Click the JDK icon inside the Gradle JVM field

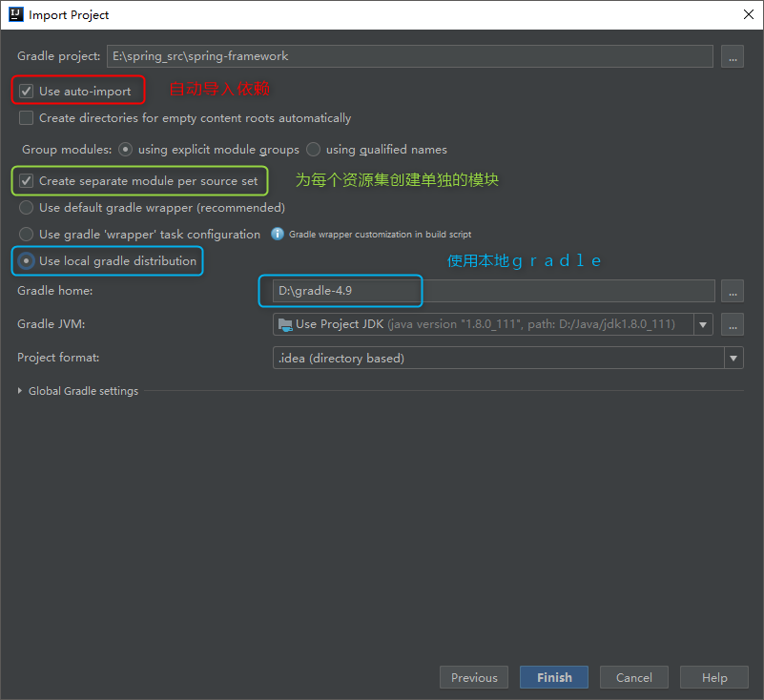coord(283,323)
